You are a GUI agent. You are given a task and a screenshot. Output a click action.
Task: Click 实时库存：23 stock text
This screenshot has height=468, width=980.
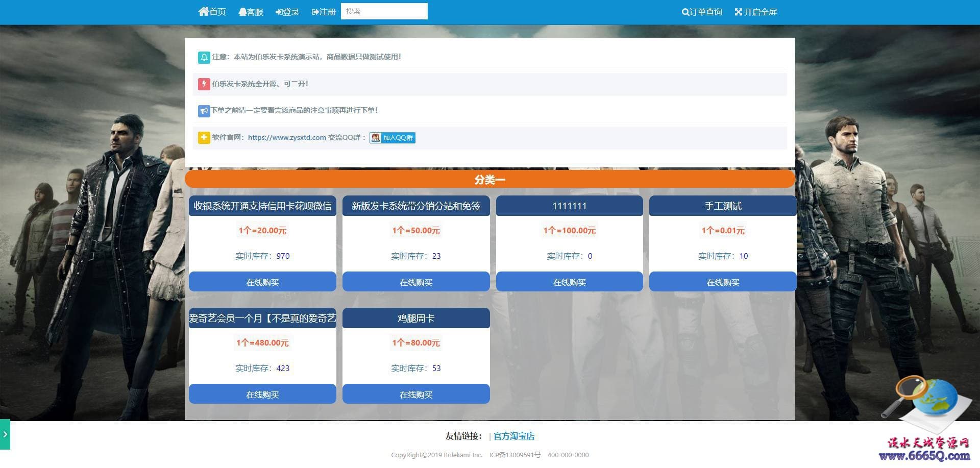416,256
